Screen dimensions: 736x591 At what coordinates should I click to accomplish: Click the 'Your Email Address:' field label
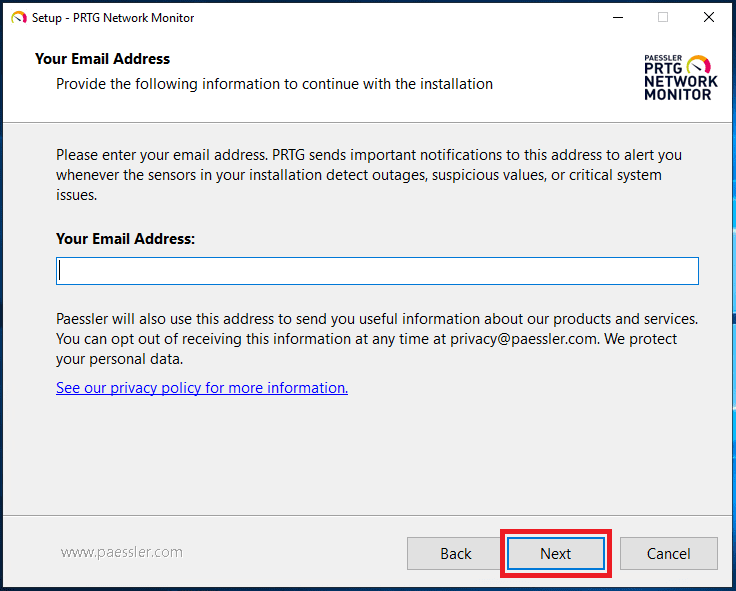point(125,238)
